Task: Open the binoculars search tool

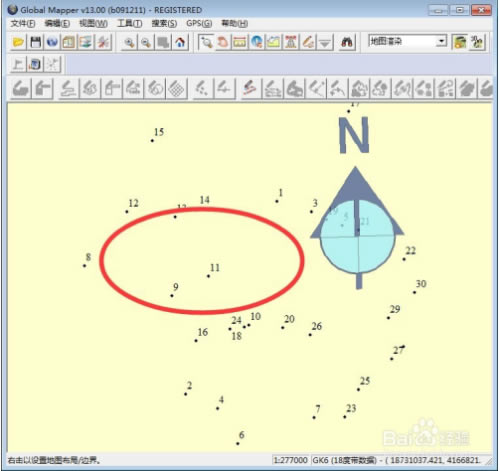Action: tap(347, 42)
